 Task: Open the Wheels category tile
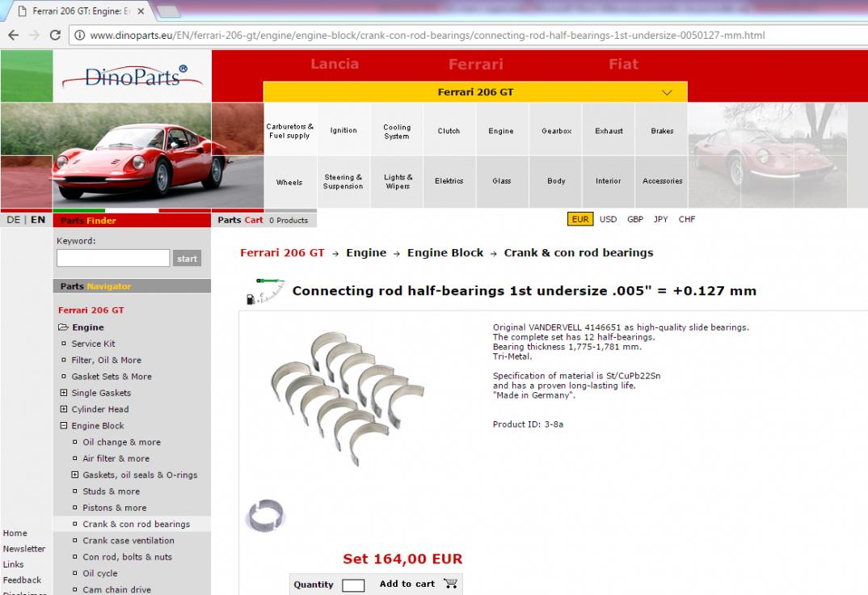(289, 182)
